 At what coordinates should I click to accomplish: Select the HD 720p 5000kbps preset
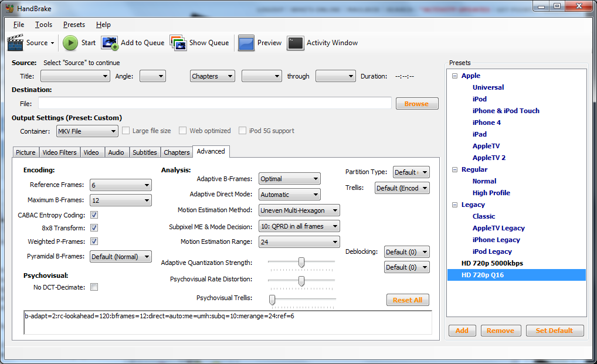pyautogui.click(x=492, y=263)
